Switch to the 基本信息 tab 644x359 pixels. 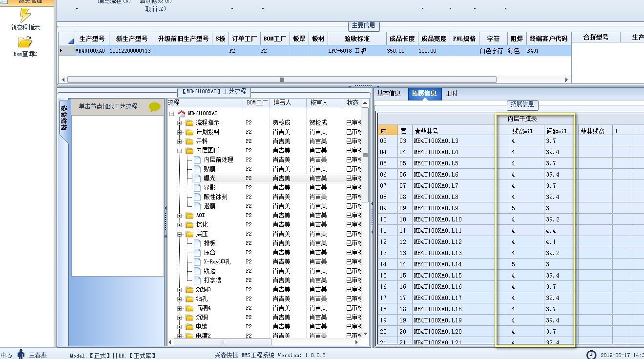pyautogui.click(x=389, y=93)
